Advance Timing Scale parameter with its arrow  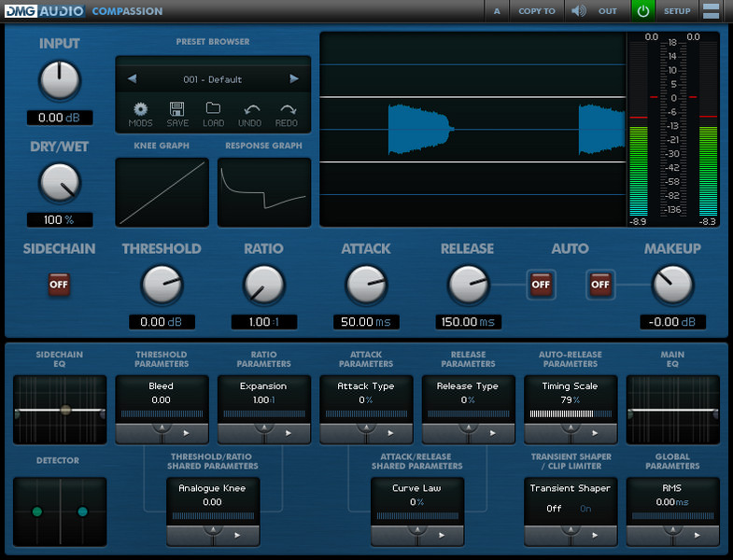pyautogui.click(x=594, y=433)
